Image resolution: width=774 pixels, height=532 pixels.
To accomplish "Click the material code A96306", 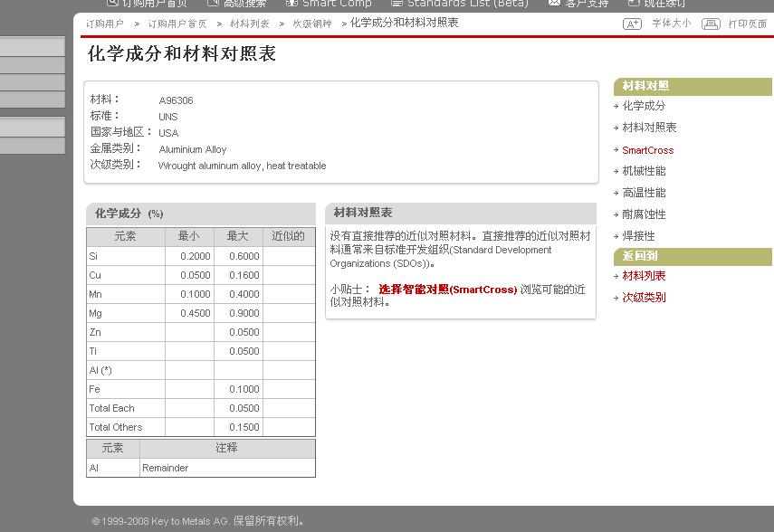I will (176, 100).
